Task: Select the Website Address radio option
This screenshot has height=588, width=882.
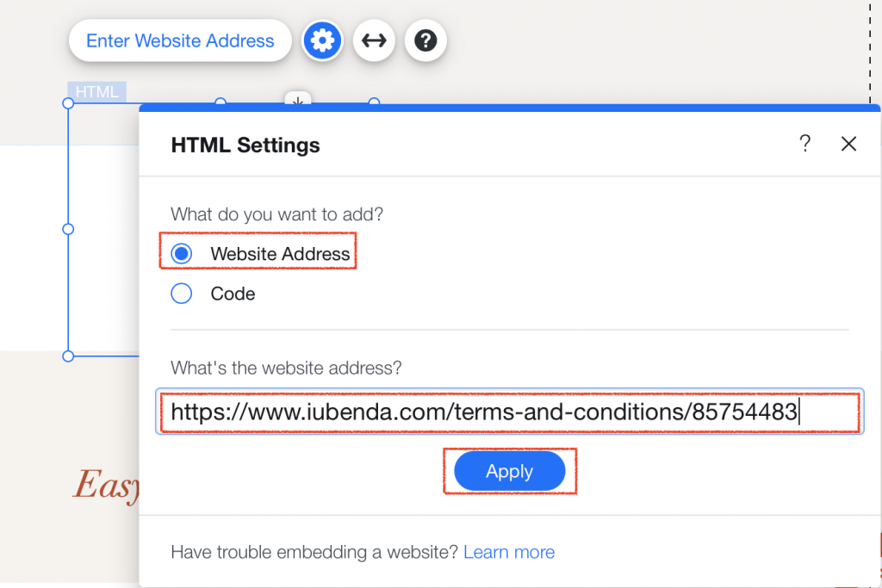Action: click(x=181, y=252)
